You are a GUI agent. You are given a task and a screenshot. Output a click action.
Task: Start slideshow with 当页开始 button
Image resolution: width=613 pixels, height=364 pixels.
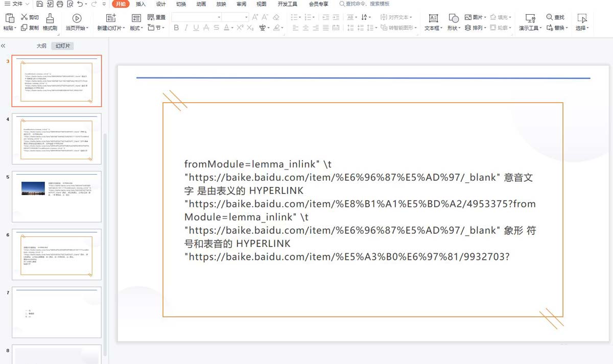point(77,22)
